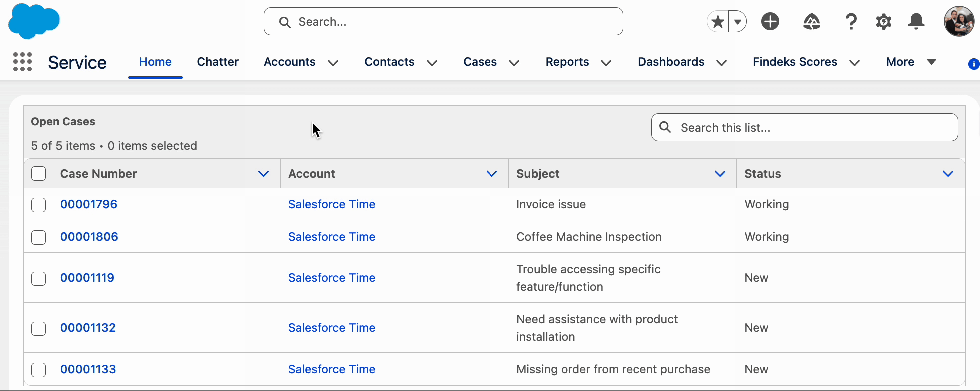
Task: Open the Dashboards tab
Action: (x=671, y=62)
